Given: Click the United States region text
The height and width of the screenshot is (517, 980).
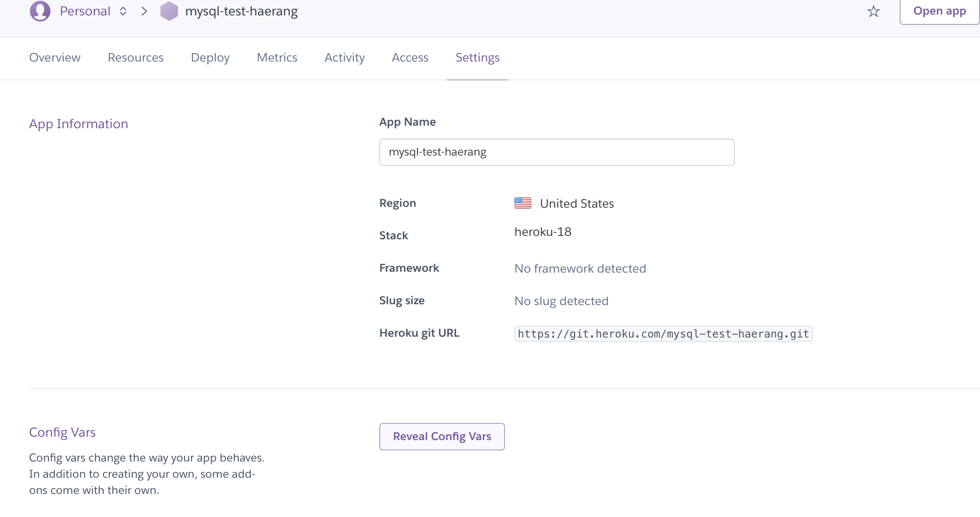Looking at the screenshot, I should [577, 203].
